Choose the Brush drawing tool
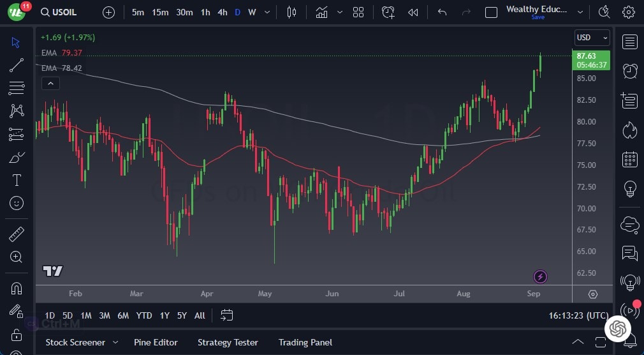The height and width of the screenshot is (355, 644). click(17, 157)
